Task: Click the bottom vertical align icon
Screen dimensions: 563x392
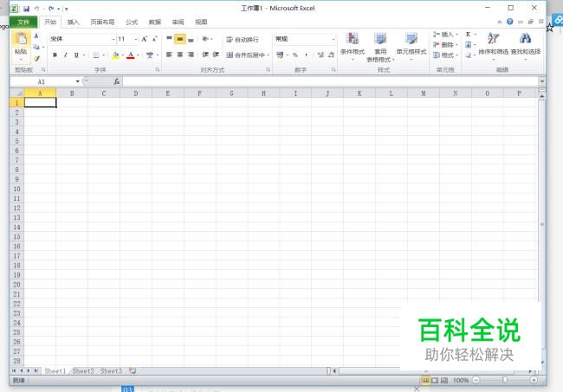Action: point(191,39)
